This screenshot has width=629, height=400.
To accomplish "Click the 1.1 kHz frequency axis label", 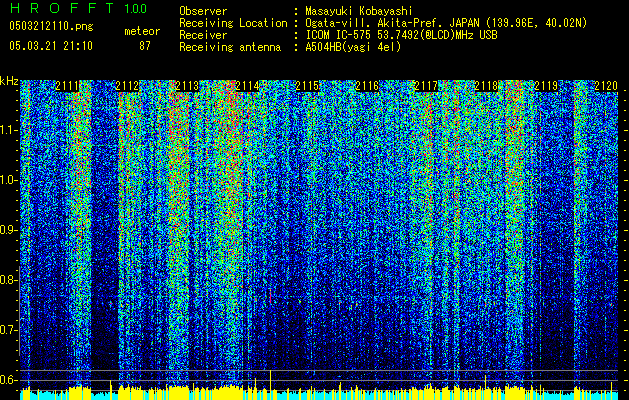I will [x=9, y=130].
